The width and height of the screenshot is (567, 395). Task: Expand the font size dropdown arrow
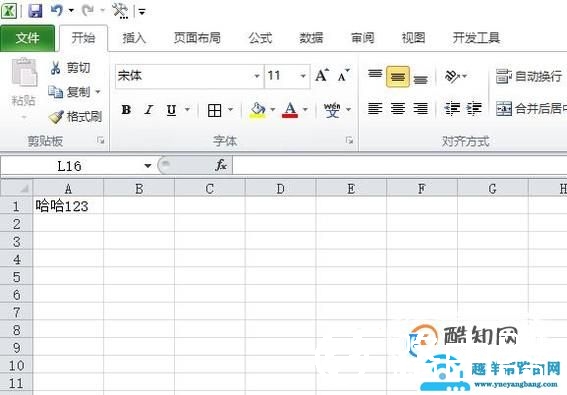click(303, 76)
